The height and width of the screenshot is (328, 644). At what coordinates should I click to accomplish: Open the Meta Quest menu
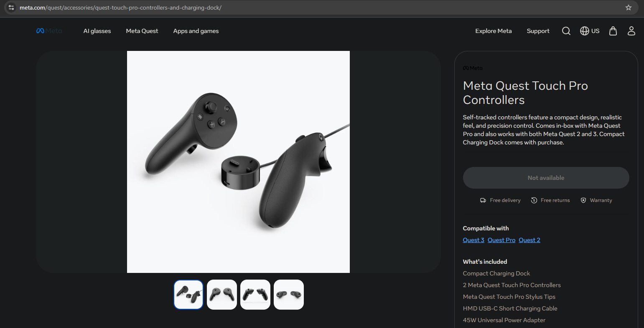pos(142,31)
